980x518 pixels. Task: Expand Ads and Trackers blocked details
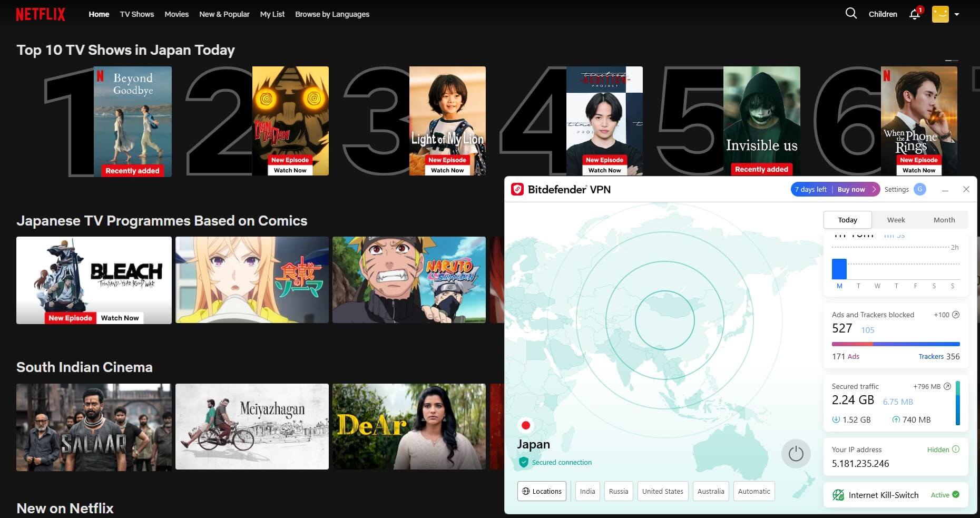click(955, 315)
